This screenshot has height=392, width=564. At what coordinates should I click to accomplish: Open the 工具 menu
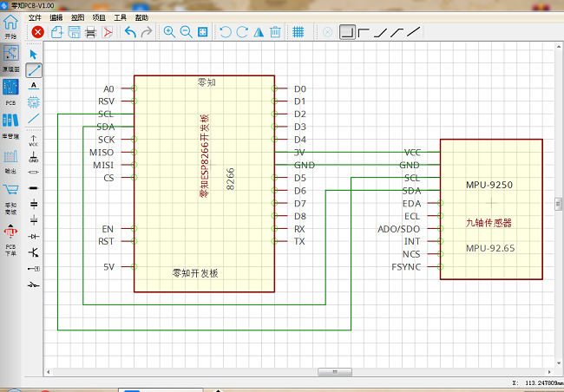120,17
